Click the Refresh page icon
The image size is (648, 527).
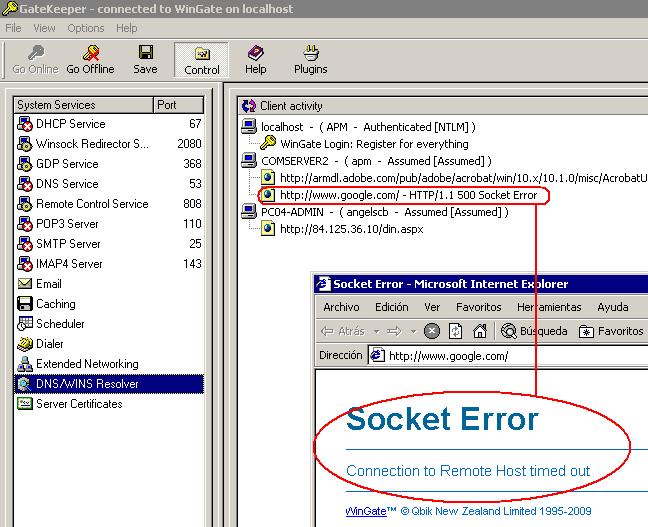pos(455,331)
